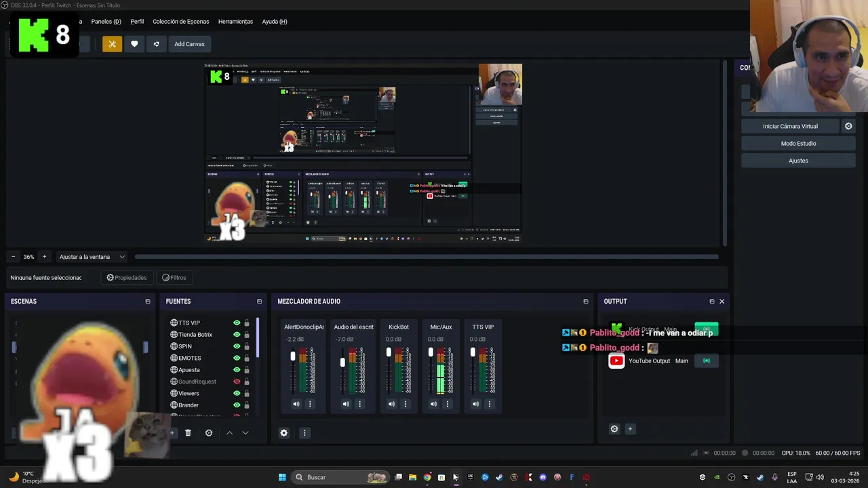Add a new source with plus icon

[172, 433]
